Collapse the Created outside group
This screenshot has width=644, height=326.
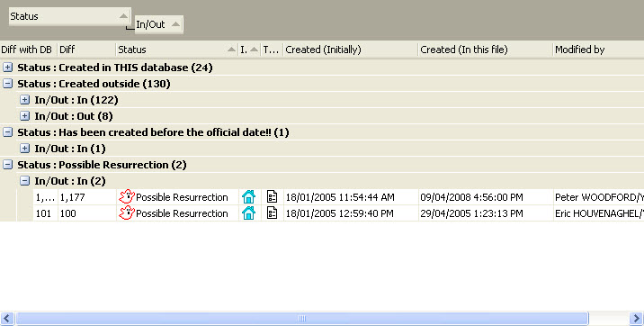[x=8, y=84]
